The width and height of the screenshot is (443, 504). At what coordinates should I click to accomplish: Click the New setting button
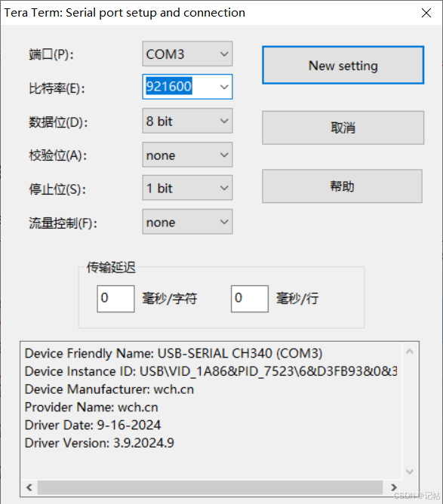(x=343, y=65)
